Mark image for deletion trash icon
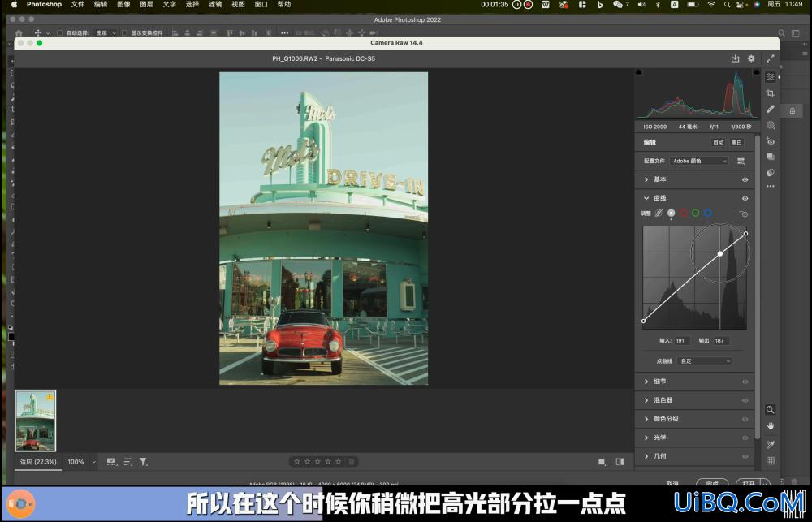Viewport: 812px width, 522px height. coord(351,461)
